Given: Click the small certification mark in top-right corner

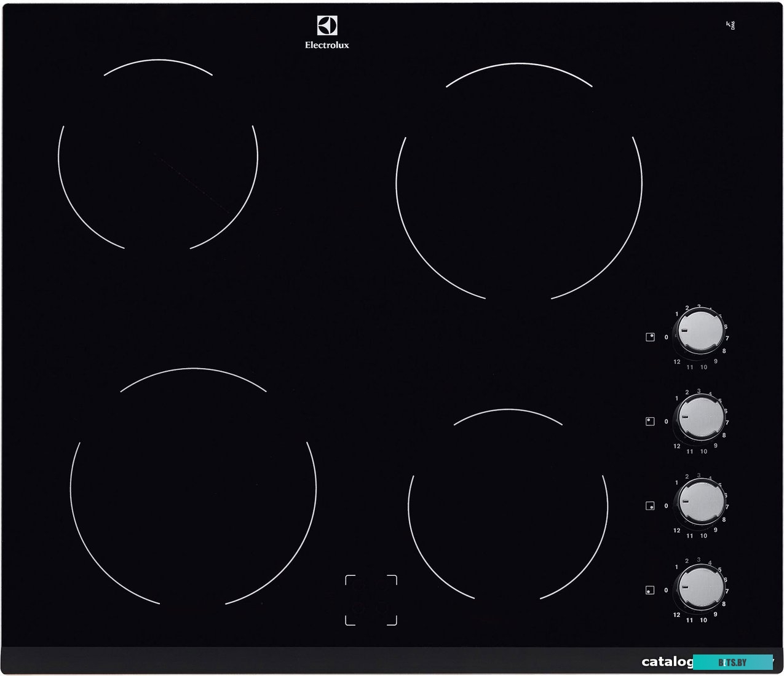Looking at the screenshot, I should (x=731, y=25).
